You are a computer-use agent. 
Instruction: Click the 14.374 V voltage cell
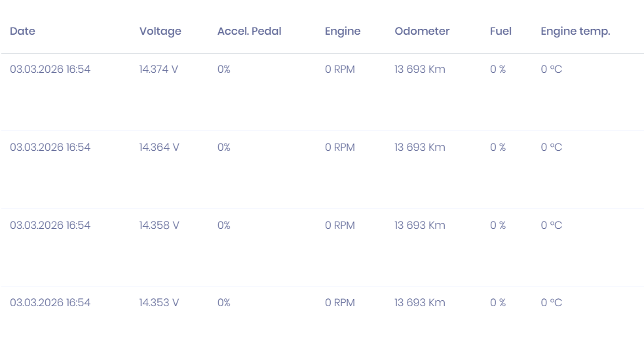159,69
